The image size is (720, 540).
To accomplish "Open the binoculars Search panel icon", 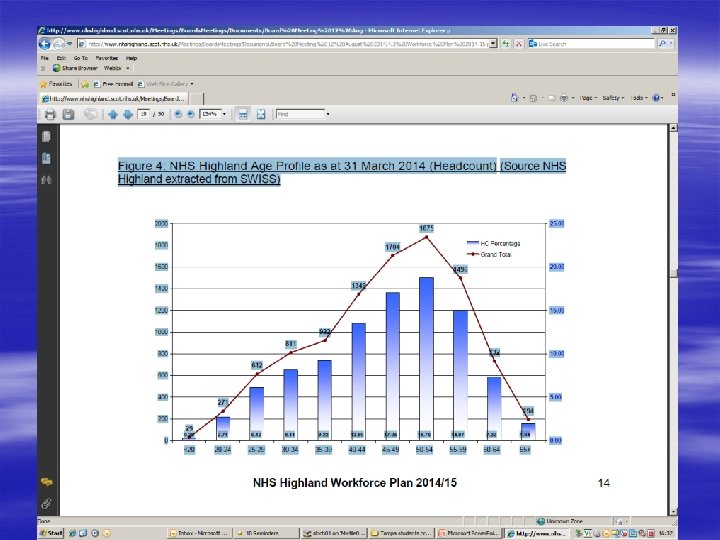I will point(46,180).
